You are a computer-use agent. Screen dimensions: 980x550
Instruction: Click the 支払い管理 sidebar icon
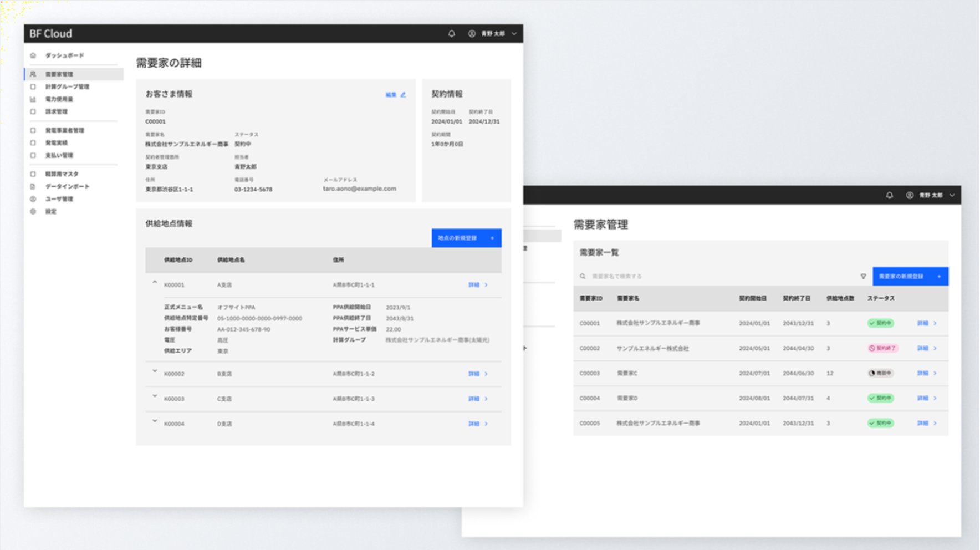coord(33,155)
